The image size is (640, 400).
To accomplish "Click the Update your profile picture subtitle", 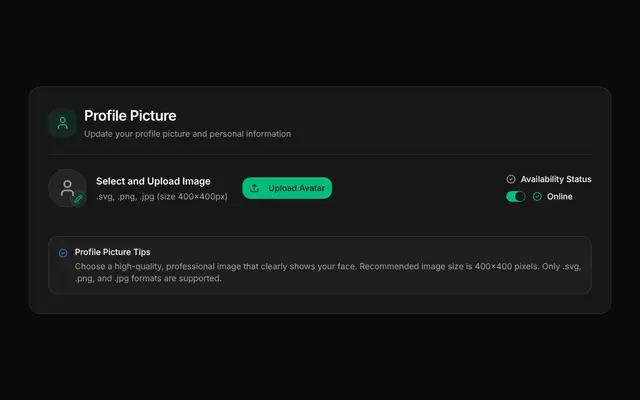I will coord(187,134).
